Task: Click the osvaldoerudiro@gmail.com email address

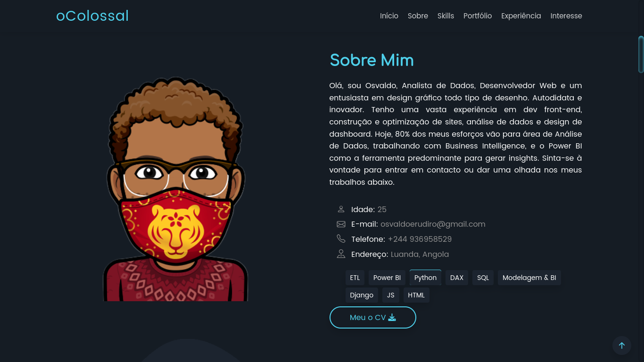Action: click(433, 224)
